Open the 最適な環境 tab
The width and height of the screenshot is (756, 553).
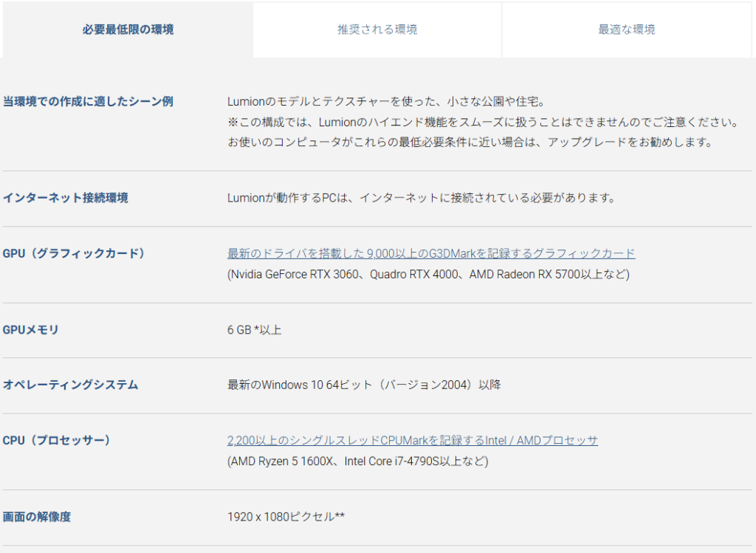coord(626,30)
